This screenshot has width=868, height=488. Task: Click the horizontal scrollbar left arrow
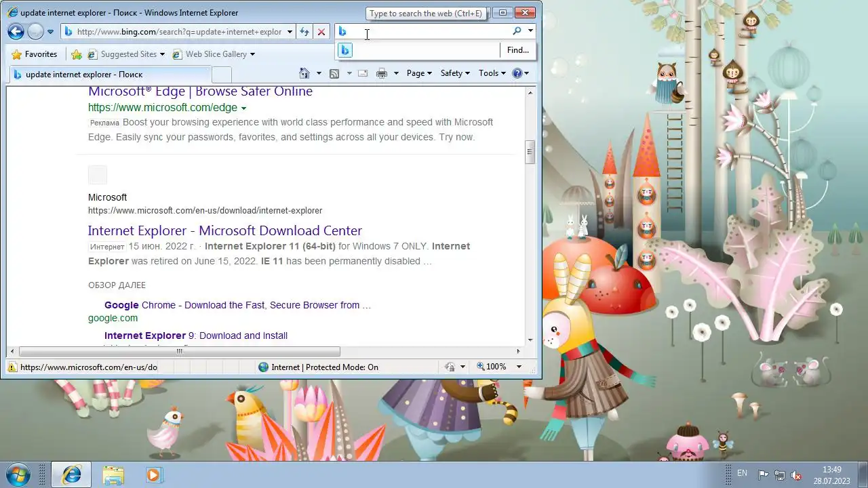[x=12, y=351]
